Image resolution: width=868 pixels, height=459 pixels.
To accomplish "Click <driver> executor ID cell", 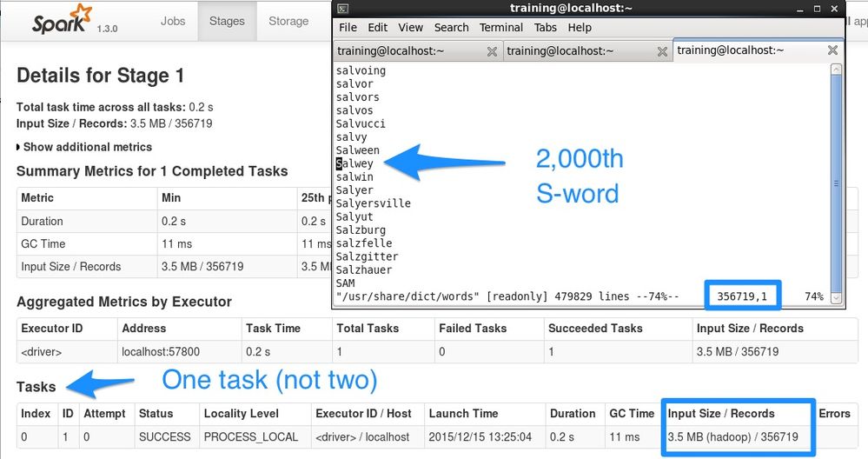I will pyautogui.click(x=42, y=351).
